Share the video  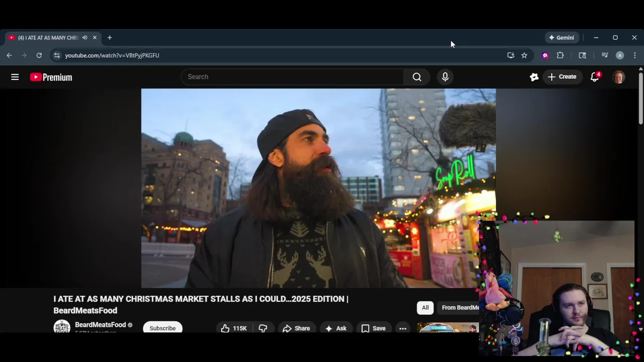(x=296, y=328)
